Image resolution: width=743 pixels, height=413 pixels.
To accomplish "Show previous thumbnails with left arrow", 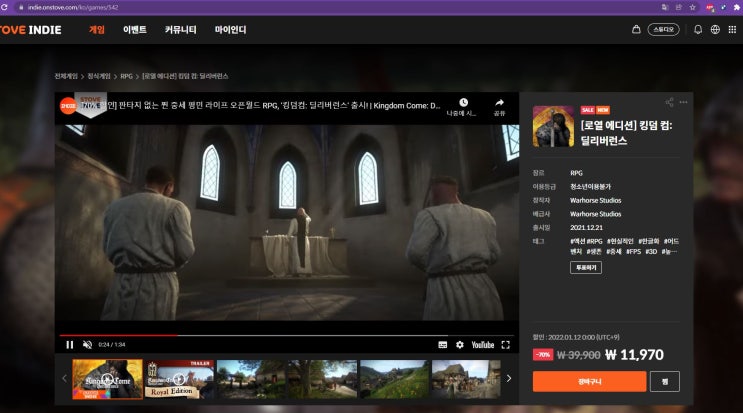I will pos(64,378).
